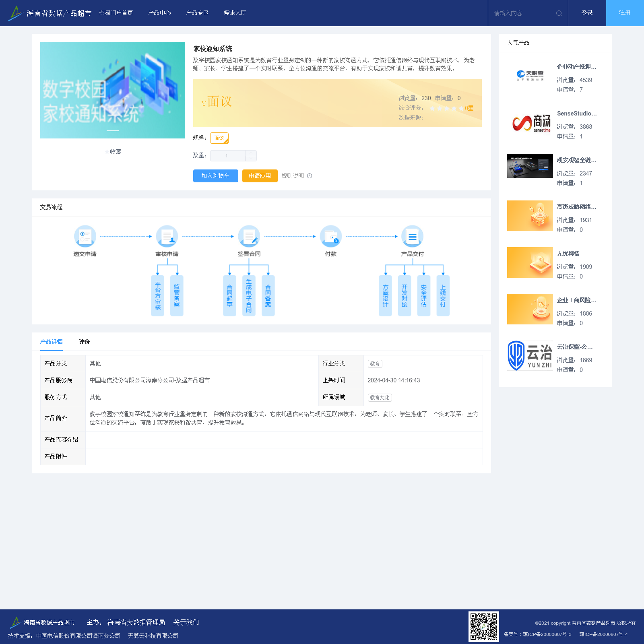Open 规则说明 link
Screen dimensions: 644x644
pyautogui.click(x=293, y=176)
